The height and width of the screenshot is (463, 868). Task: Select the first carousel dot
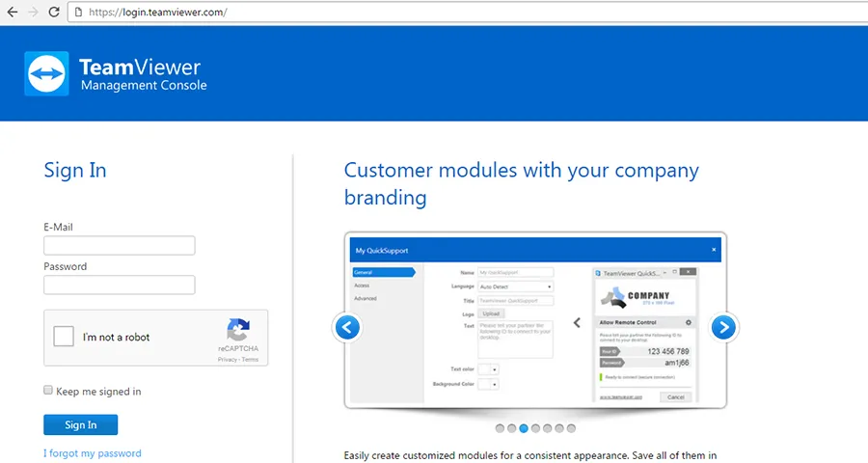[500, 428]
